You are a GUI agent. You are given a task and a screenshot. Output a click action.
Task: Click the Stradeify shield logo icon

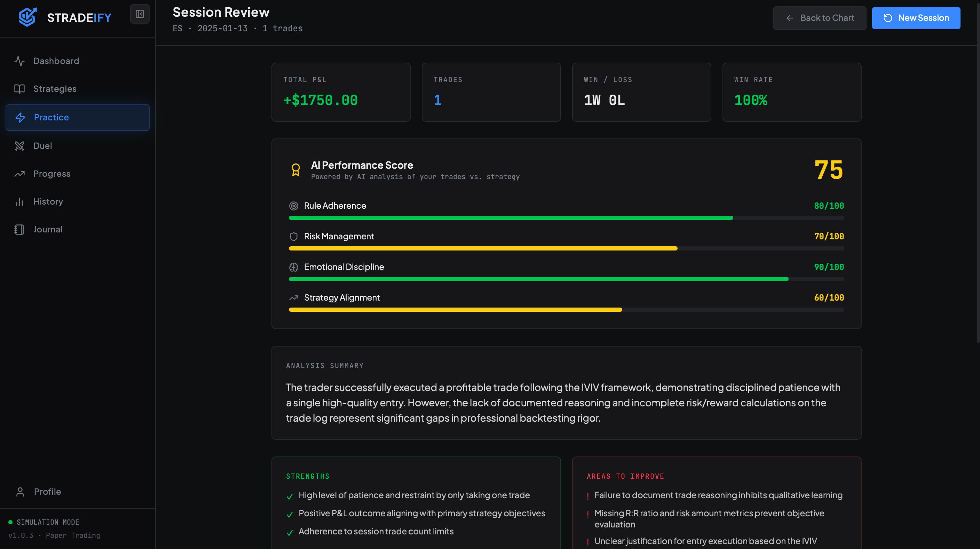[x=28, y=17]
